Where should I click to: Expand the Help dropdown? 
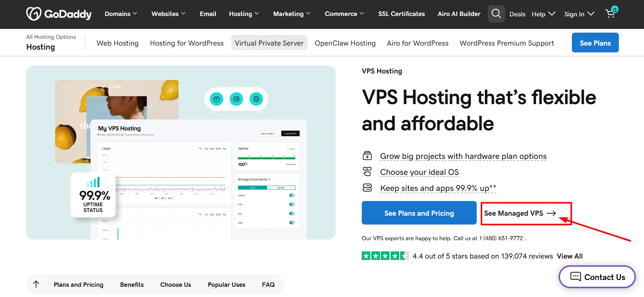tap(544, 14)
